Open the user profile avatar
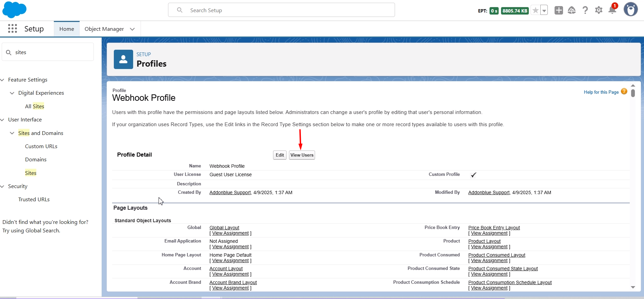 point(631,9)
